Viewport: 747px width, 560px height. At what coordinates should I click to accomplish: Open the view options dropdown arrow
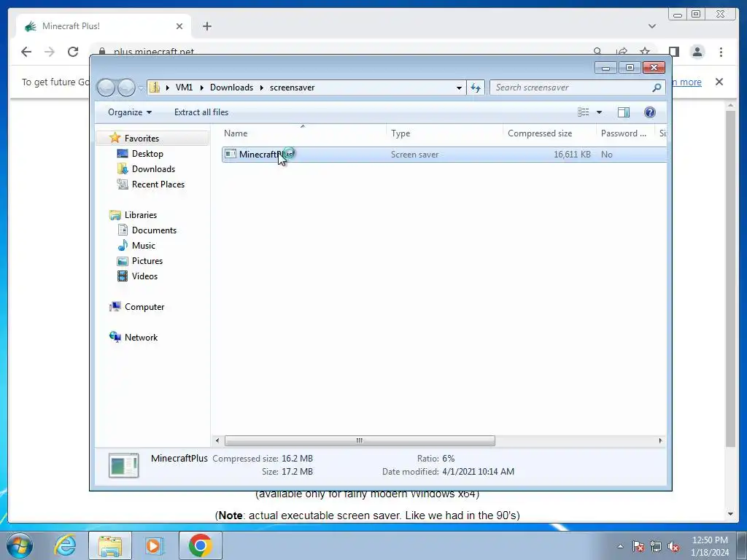[x=600, y=112]
